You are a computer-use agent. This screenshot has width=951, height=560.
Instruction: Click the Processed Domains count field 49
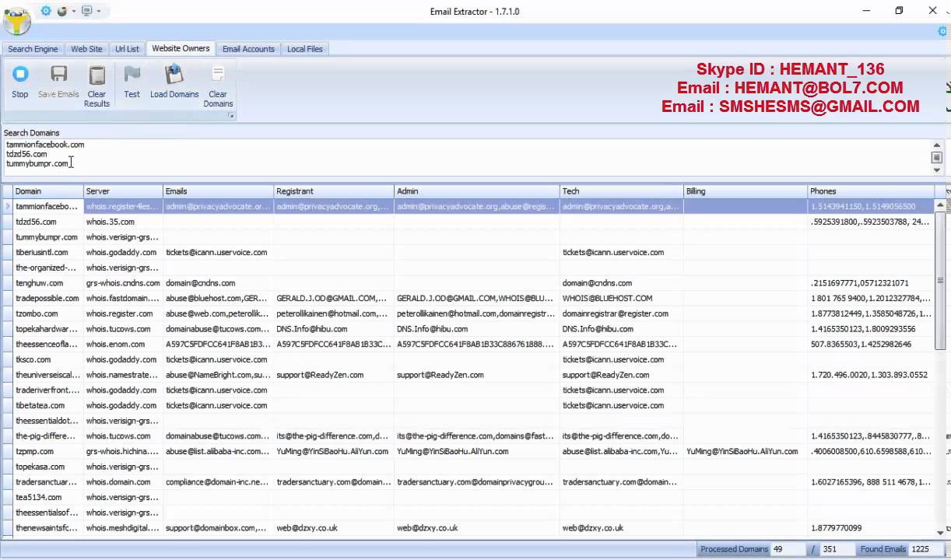pyautogui.click(x=788, y=549)
